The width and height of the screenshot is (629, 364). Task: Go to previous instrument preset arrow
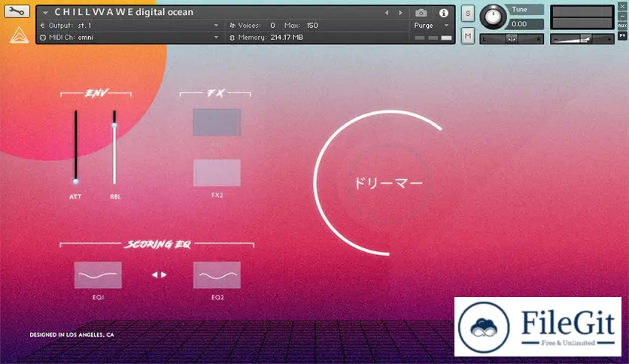(387, 13)
